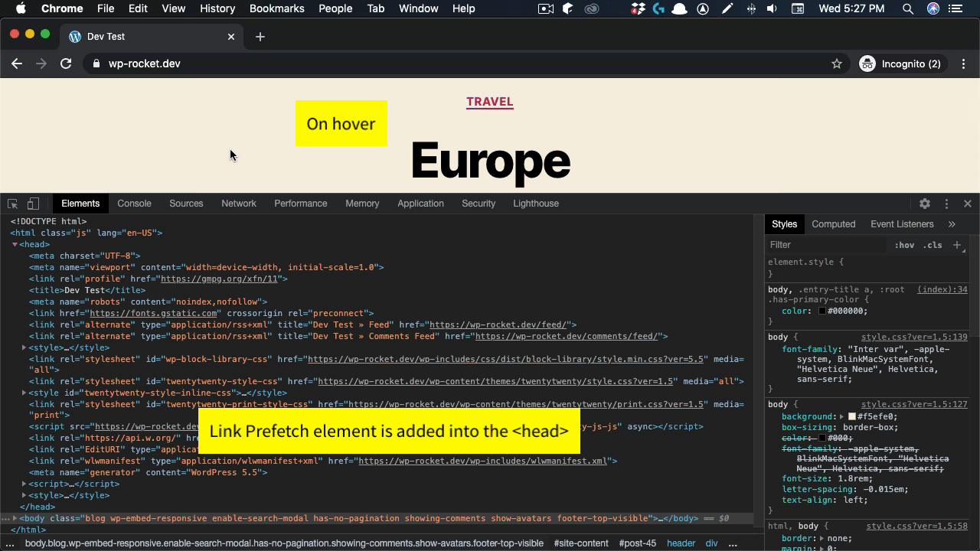Image resolution: width=980 pixels, height=551 pixels.
Task: Open Notification Center list icon
Action: click(955, 8)
